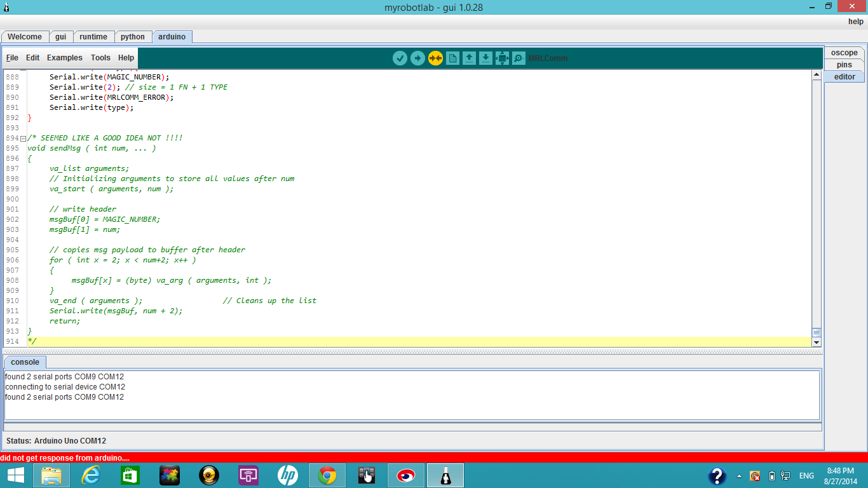Click editor scrollbar down arrow
This screenshot has height=488, width=868.
(817, 342)
